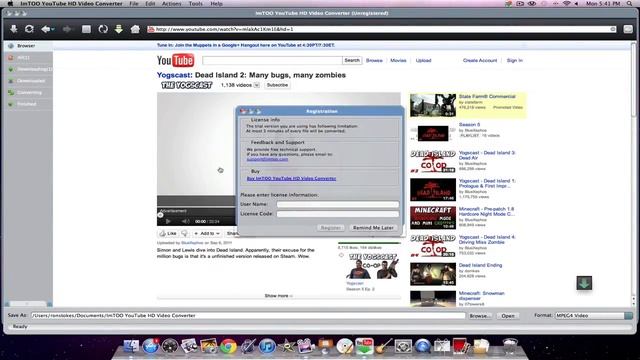Expand the 1,138 videos dropdown arrow
The height and width of the screenshot is (360, 640).
click(256, 85)
